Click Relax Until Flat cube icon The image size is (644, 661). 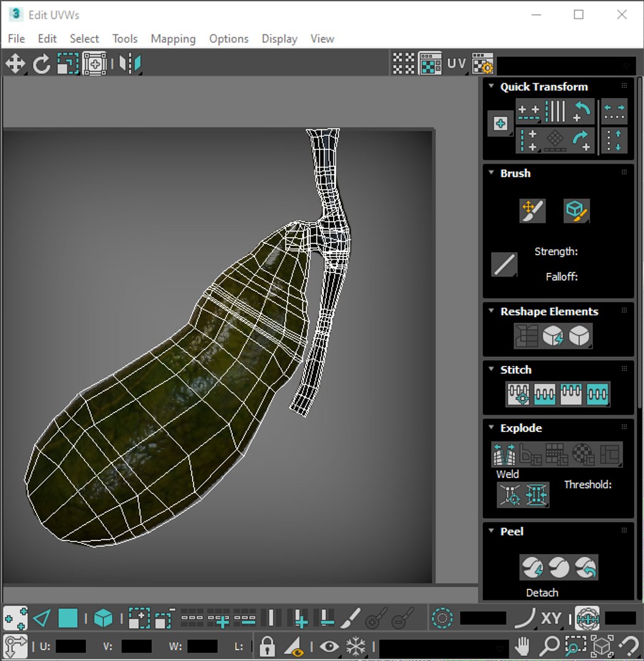pyautogui.click(x=553, y=336)
